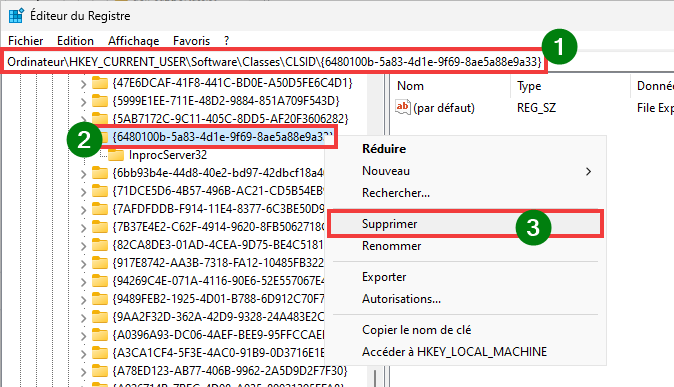Expand the {A3CA1CF4-5F3E-4AC0...} key
Image resolution: width=674 pixels, height=387 pixels.
click(83, 354)
